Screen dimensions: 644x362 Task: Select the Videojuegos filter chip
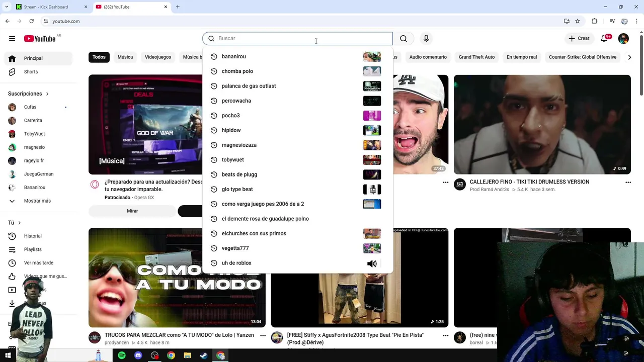click(158, 57)
